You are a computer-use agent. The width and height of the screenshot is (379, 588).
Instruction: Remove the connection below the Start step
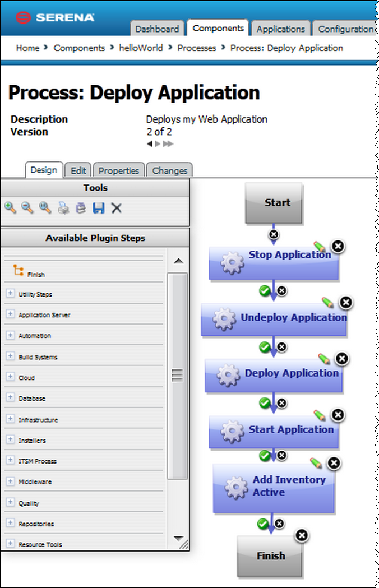click(274, 234)
